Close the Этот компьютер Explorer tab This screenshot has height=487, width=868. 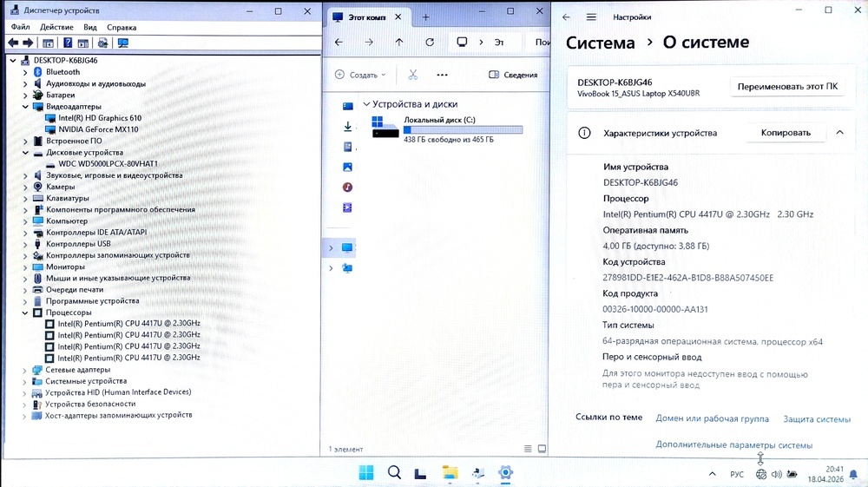click(x=398, y=17)
